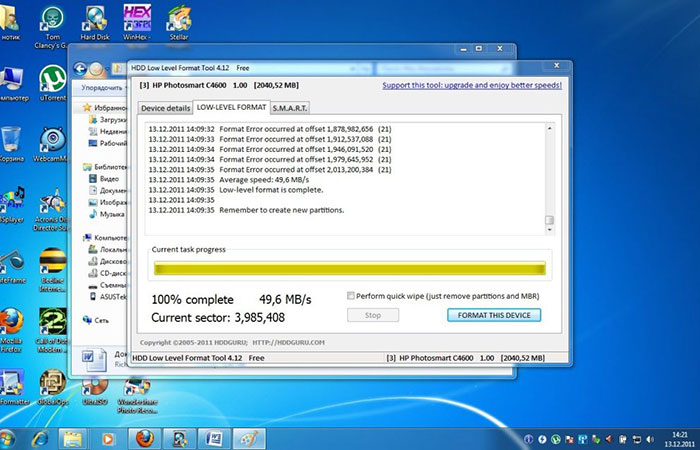Select Загрузки in Explorer sidebar
Screen dimensions: 700x450
108,120
